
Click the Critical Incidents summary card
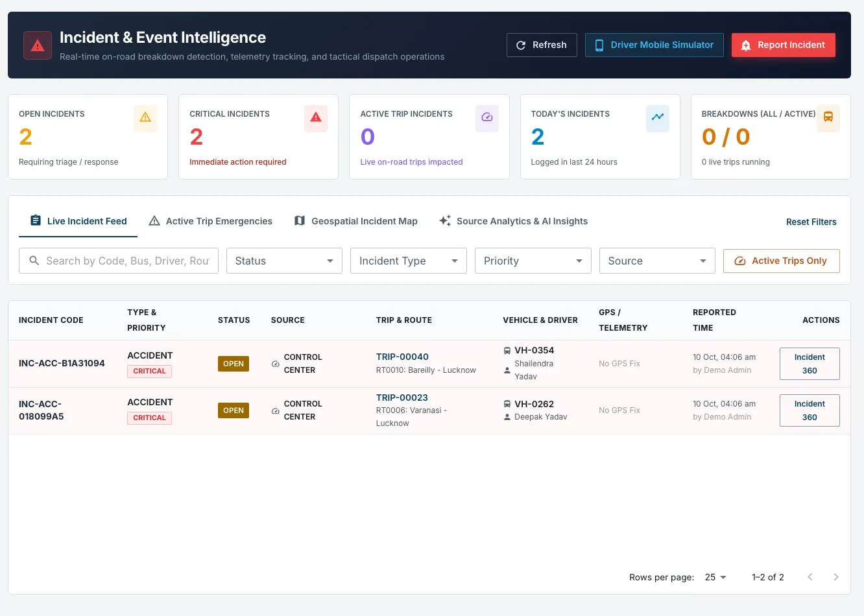pos(258,137)
